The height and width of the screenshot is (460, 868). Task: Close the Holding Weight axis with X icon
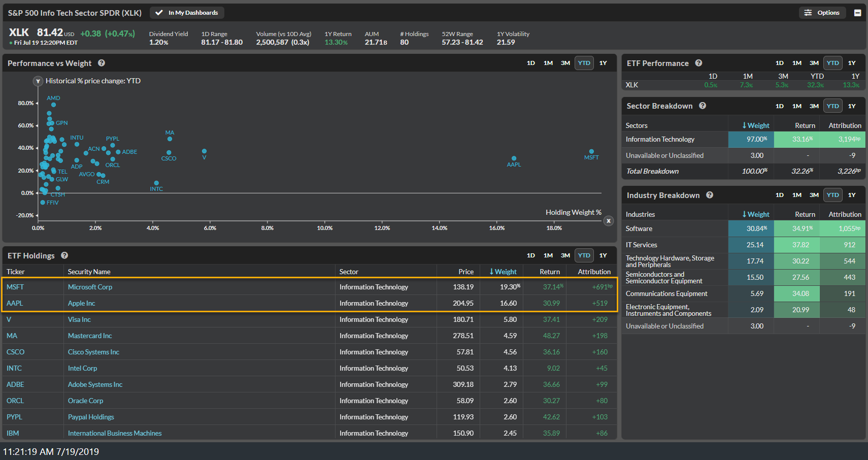click(609, 221)
